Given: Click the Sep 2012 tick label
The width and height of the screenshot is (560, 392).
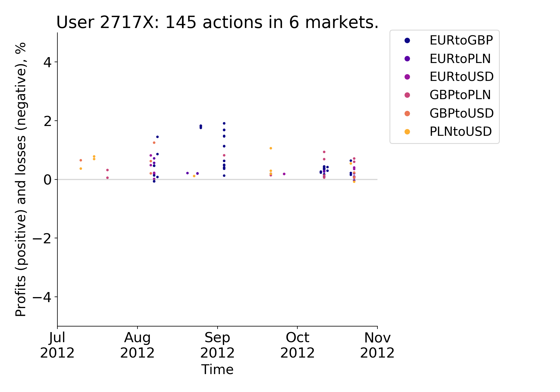Looking at the screenshot, I should [x=217, y=345].
